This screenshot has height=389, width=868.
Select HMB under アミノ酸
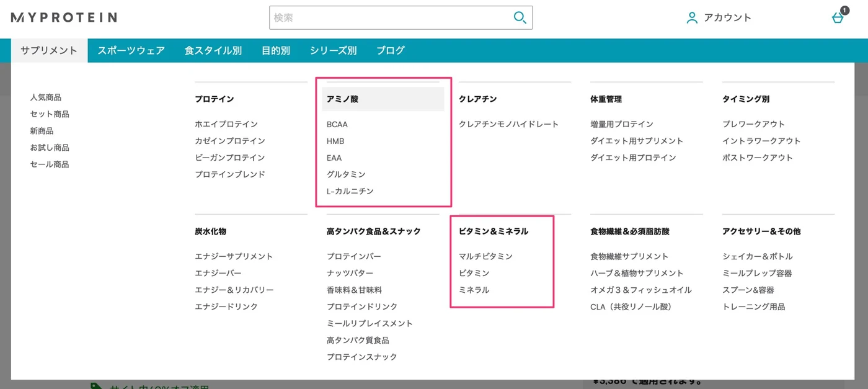pos(335,141)
